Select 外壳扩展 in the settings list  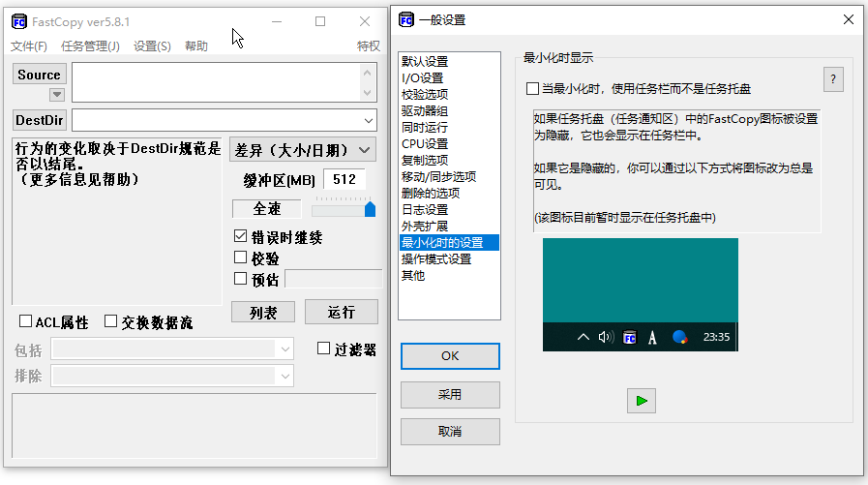tap(449, 226)
